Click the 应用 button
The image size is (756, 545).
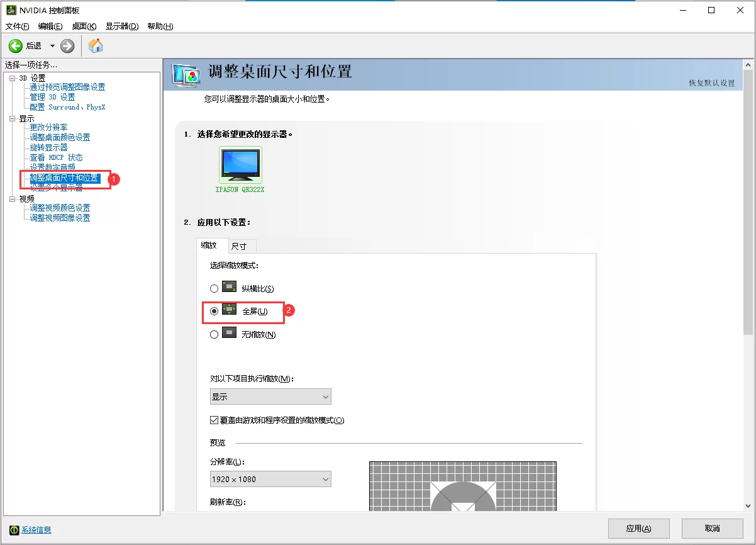[638, 528]
